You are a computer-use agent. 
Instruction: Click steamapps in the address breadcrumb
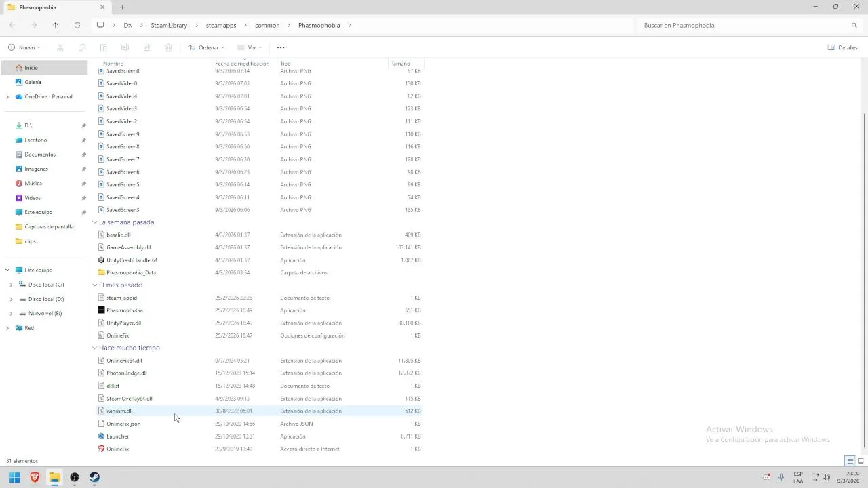click(221, 25)
